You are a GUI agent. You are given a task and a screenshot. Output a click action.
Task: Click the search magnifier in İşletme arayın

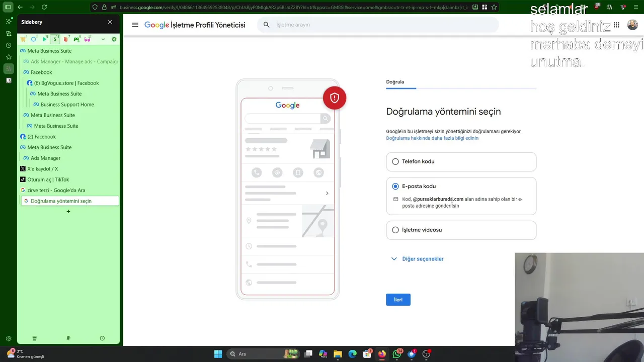coord(266,25)
